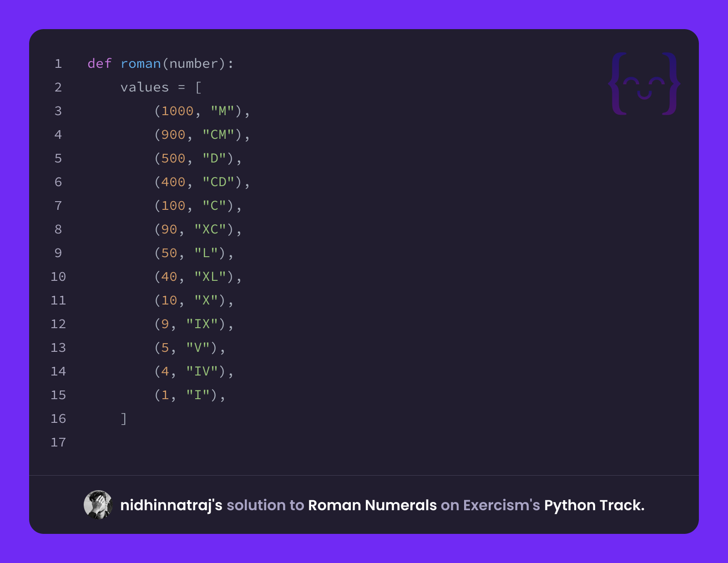728x563 pixels.
Task: Click the word Exercism's in the footer
Action: [501, 505]
